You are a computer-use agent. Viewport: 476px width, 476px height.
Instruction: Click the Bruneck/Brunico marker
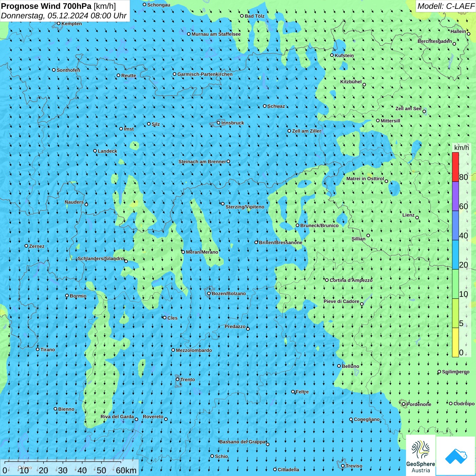pos(297,225)
